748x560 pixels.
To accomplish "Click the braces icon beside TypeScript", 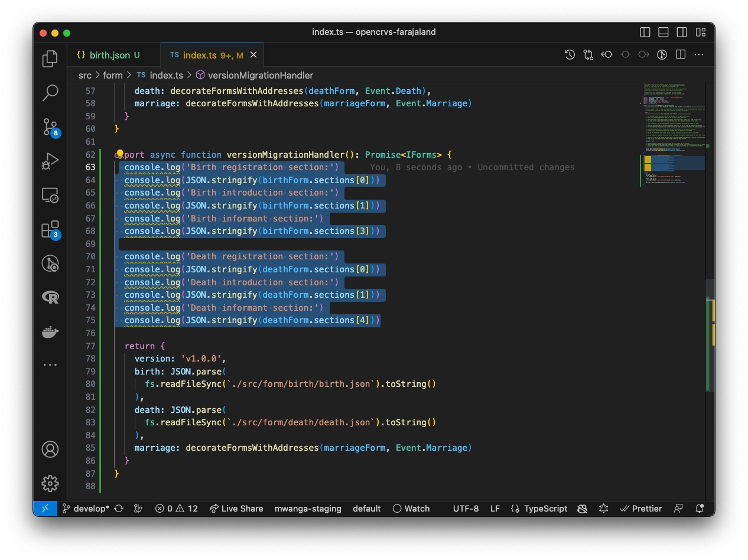I will click(x=515, y=509).
